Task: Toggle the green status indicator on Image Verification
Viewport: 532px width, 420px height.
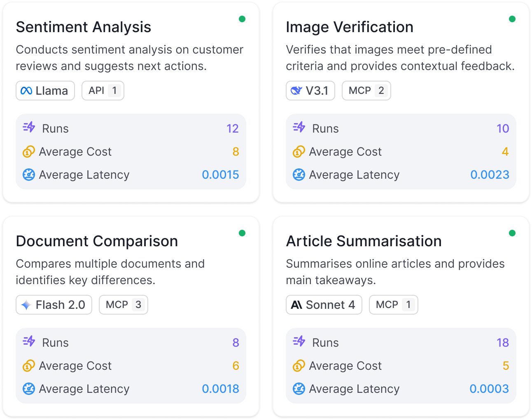Action: [512, 19]
